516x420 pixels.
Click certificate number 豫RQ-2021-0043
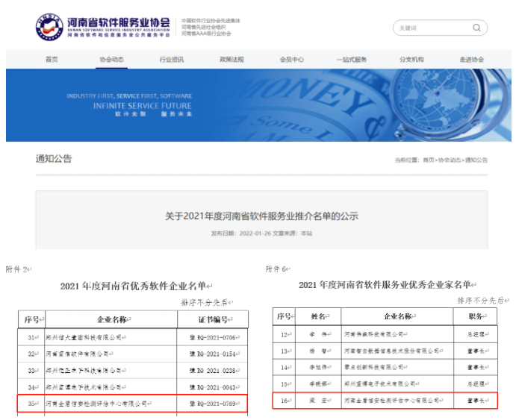point(213,387)
